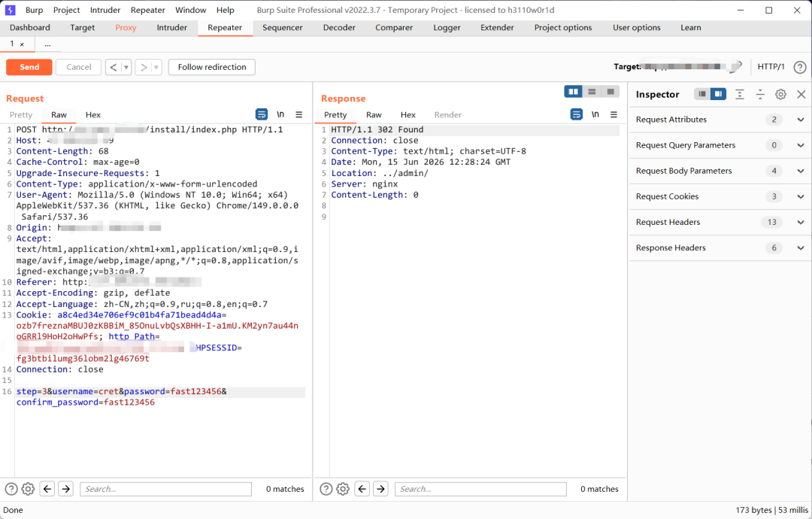
Task: Switch to top-bottom layout view
Action: tap(592, 92)
